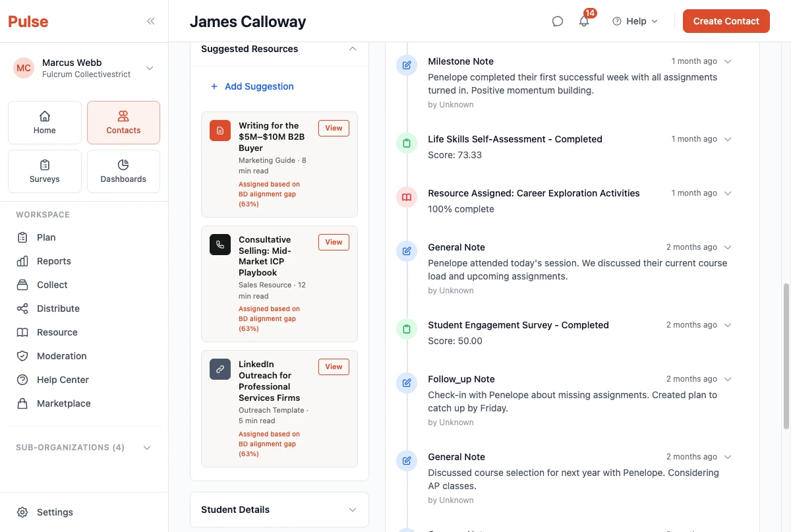The width and height of the screenshot is (791, 532).
Task: Click the link icon of LinkedIn Outreach resource
Action: [x=220, y=369]
